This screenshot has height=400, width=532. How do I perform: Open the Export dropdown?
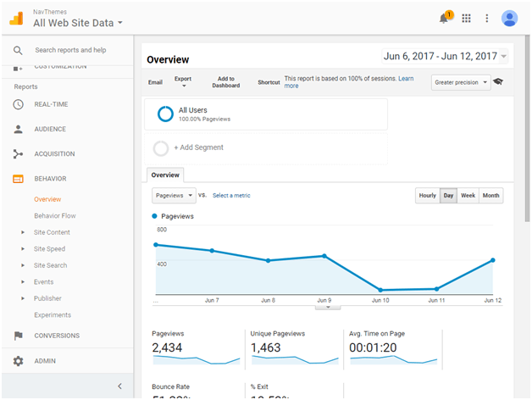[x=183, y=82]
